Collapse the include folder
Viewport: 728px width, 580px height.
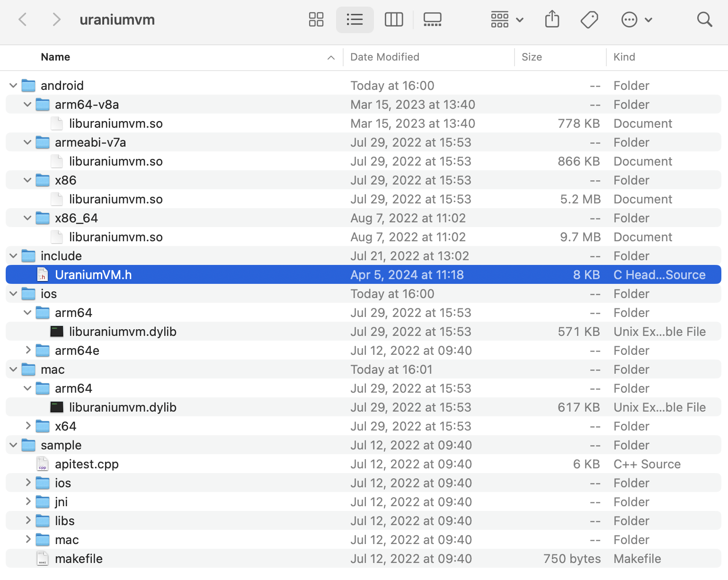coord(13,256)
